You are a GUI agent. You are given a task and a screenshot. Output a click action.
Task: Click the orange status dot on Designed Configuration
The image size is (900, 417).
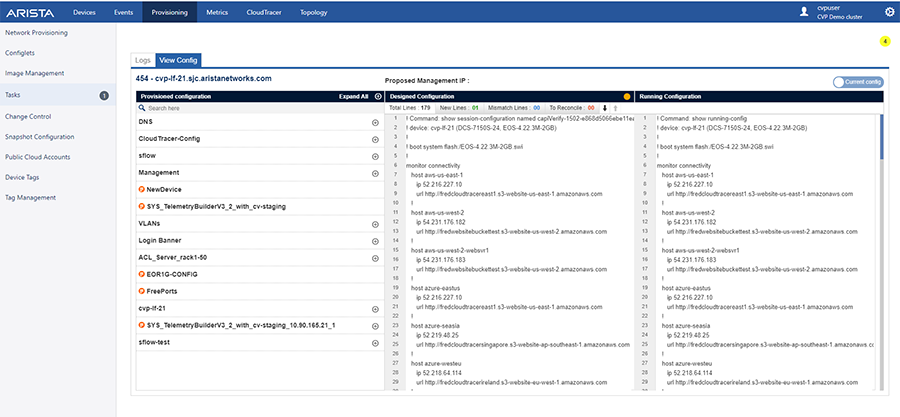point(627,97)
